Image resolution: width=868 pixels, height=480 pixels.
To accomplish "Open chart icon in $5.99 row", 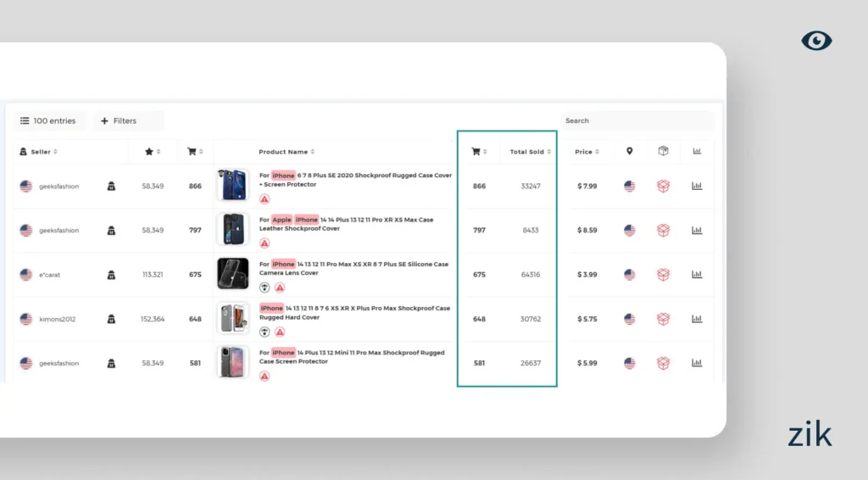I will point(697,363).
